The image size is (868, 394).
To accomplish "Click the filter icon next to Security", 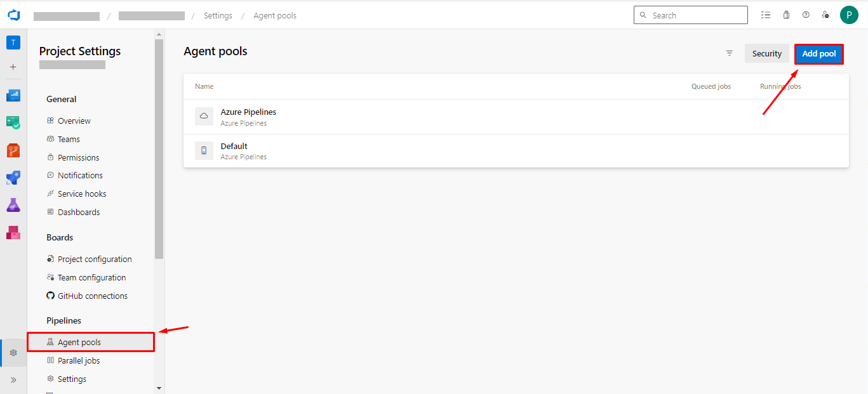I will pos(730,53).
